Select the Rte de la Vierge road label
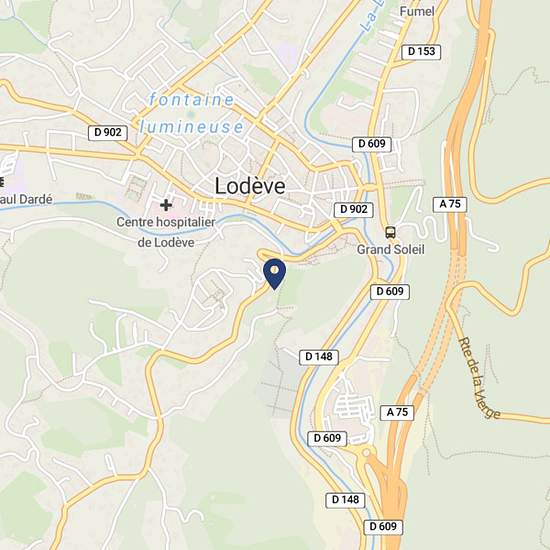Screen dimensions: 550x550 pyautogui.click(x=479, y=378)
